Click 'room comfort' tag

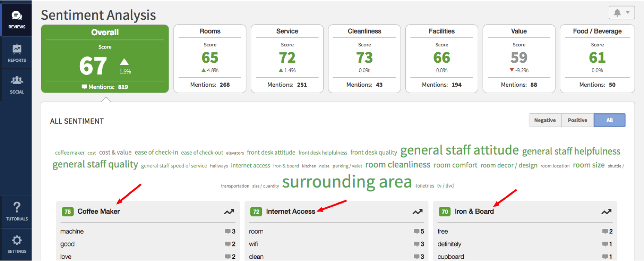click(456, 165)
